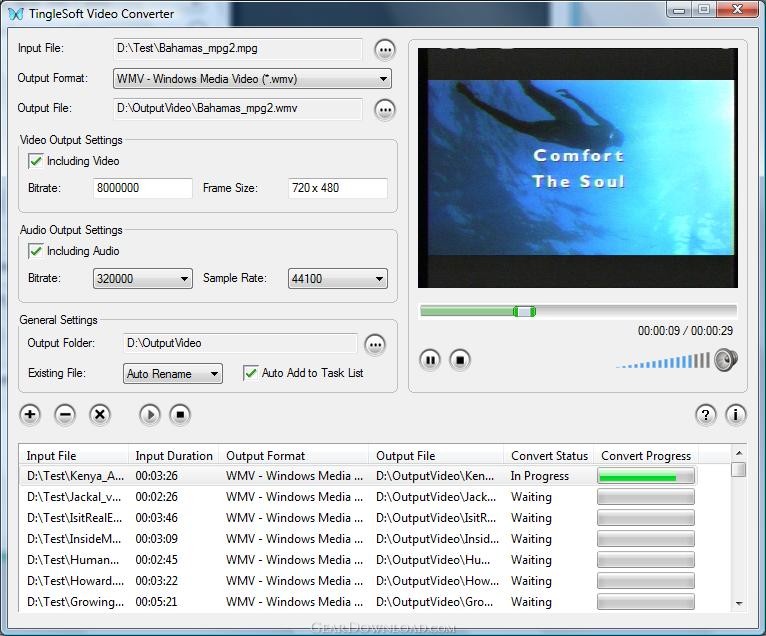Image resolution: width=766 pixels, height=636 pixels.
Task: Click the clear all tasks X icon
Action: 100,415
